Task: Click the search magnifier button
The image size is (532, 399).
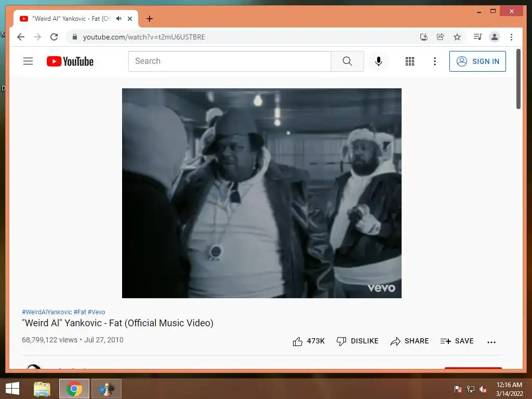Action: 347,61
